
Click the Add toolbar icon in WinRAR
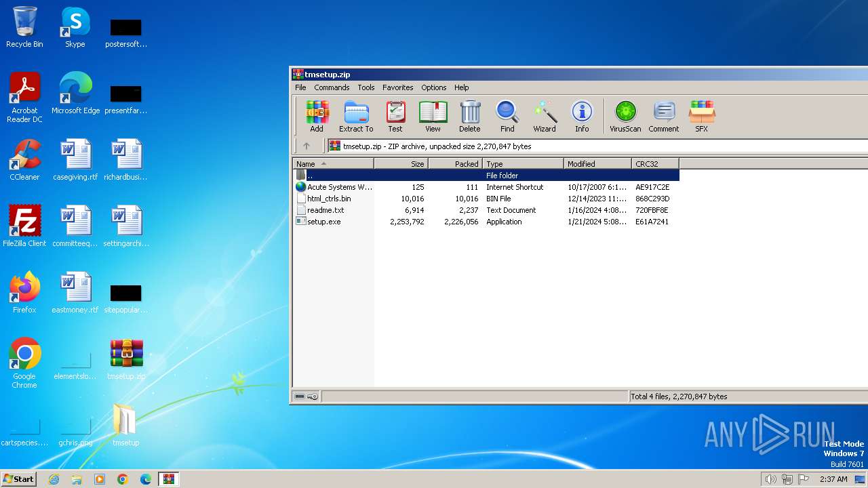[x=317, y=117]
